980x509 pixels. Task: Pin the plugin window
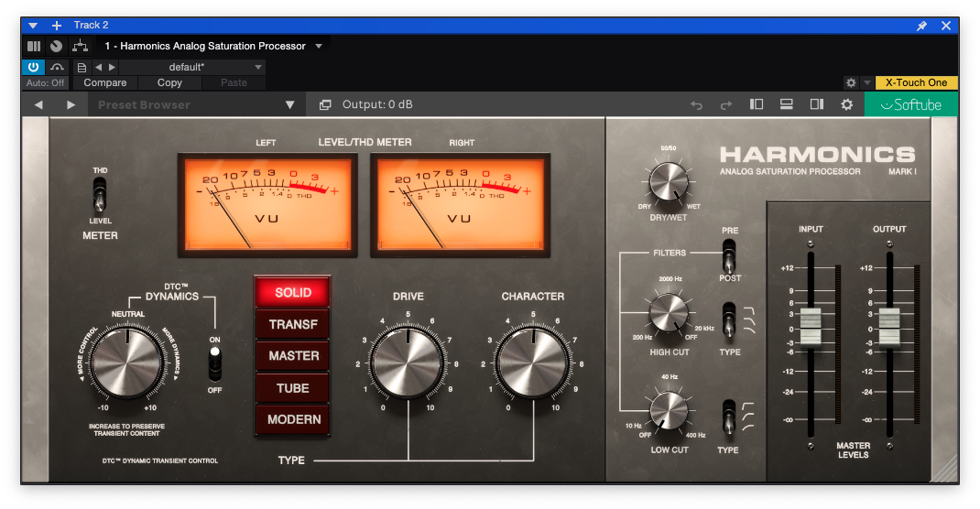pos(922,26)
